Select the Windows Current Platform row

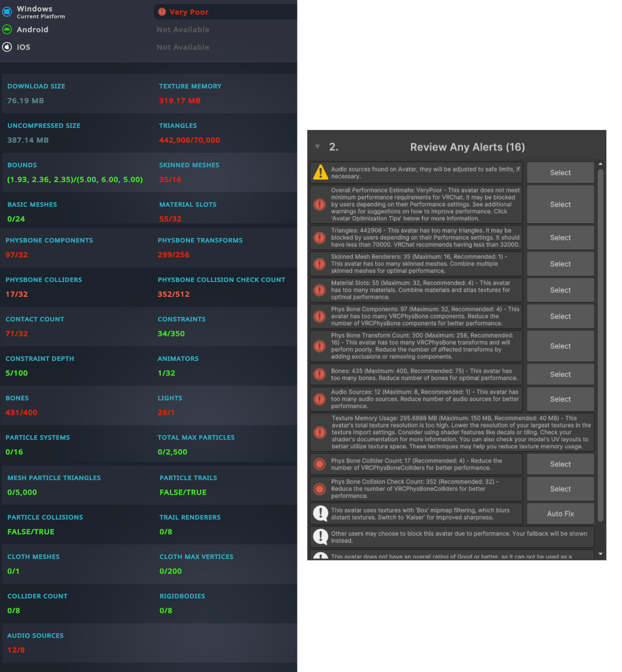(x=149, y=12)
